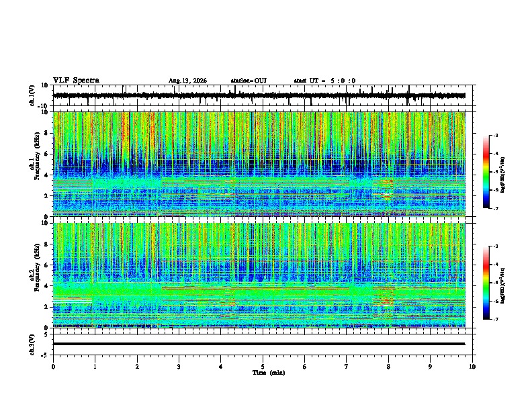
Task: Click the ch.1(V) axis label
Action: tap(32, 95)
